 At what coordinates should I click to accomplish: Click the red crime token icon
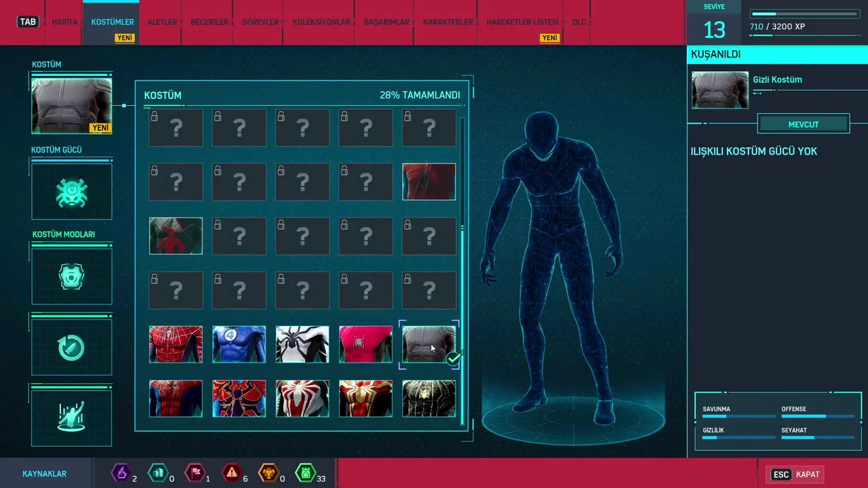232,473
